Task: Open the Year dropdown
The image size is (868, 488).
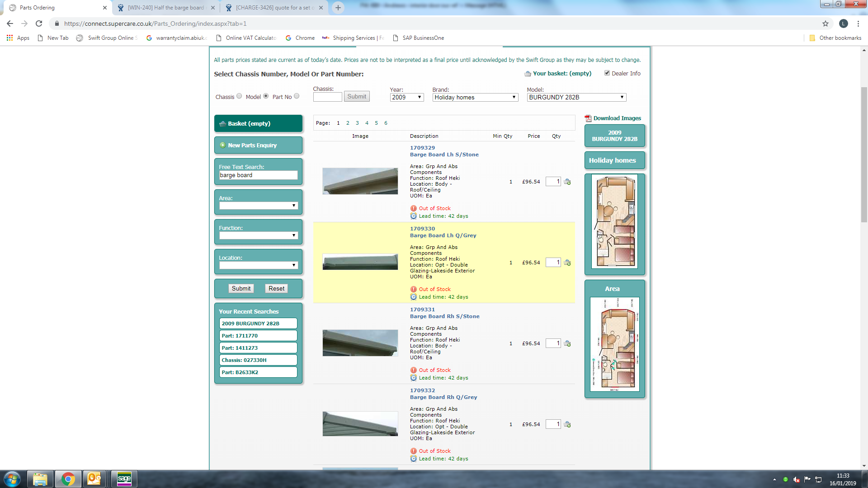Action: [x=406, y=97]
